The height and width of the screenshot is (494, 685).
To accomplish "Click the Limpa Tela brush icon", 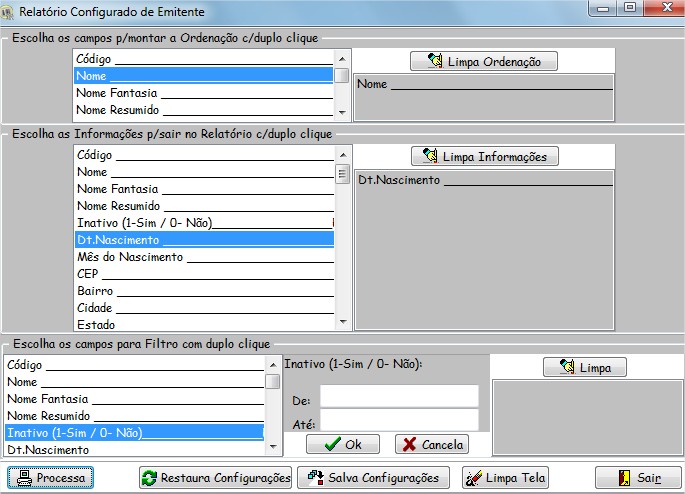I will click(x=474, y=478).
